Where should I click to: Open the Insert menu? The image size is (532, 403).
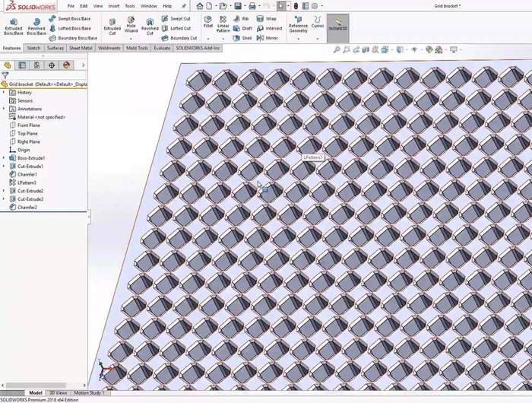(113, 5)
